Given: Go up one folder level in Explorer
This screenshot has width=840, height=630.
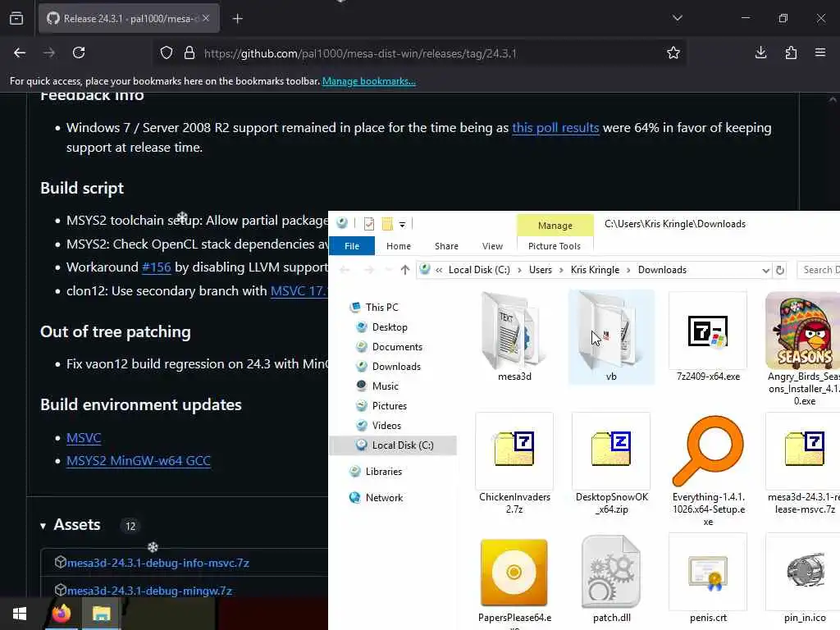Looking at the screenshot, I should 405,270.
